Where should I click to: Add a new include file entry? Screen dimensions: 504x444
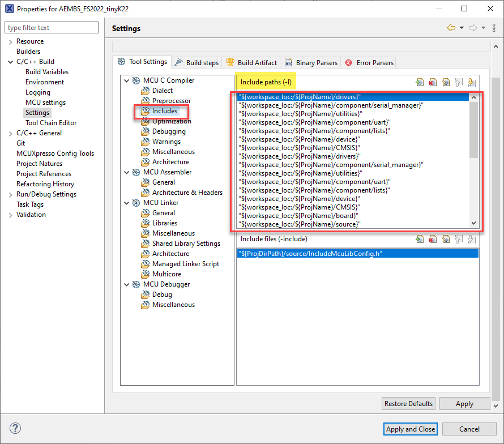[419, 239]
